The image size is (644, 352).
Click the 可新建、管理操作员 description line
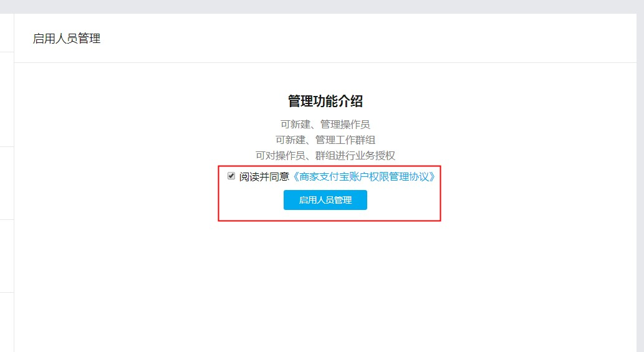coord(325,125)
